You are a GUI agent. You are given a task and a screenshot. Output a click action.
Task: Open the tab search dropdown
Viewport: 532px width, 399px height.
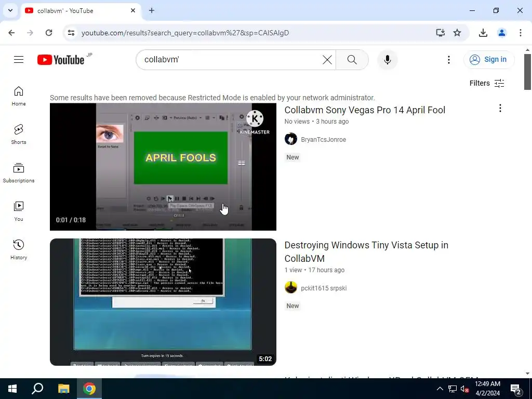click(x=10, y=10)
